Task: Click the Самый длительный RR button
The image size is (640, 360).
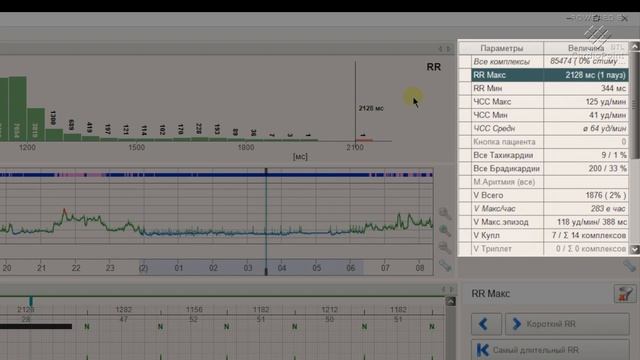Action: pos(550,350)
